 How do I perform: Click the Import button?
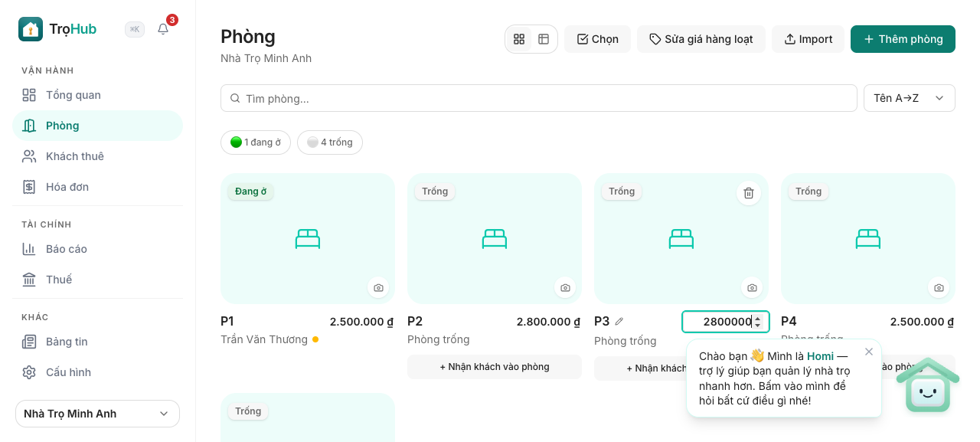[808, 39]
